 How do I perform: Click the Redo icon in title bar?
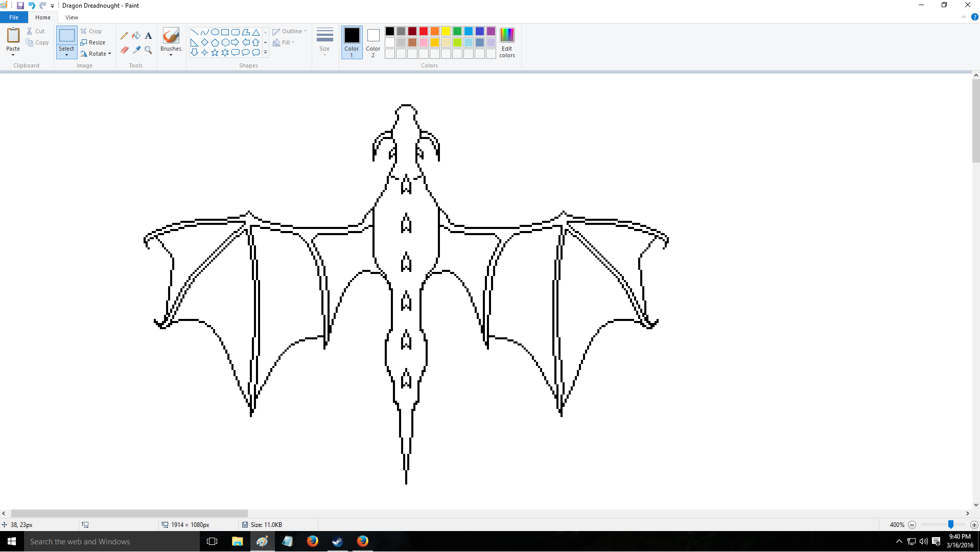click(43, 6)
